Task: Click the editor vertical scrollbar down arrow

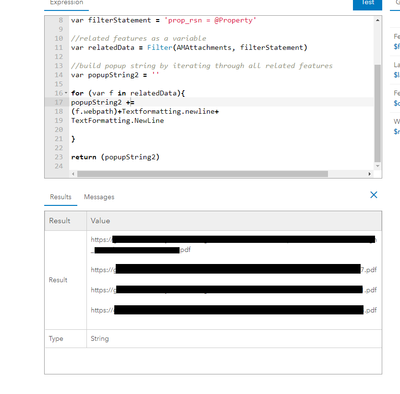Action: 377,166
